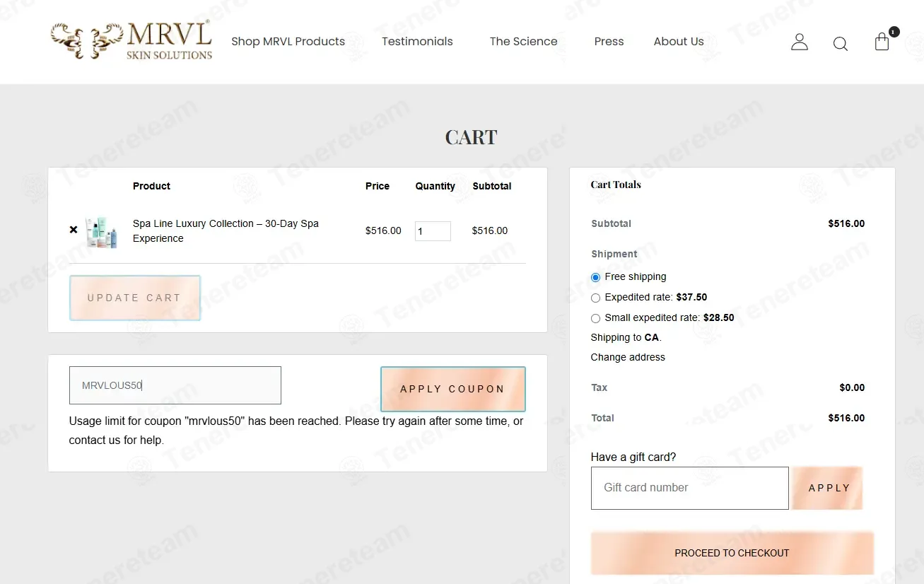
Task: Open About Us menu item
Action: point(679,41)
